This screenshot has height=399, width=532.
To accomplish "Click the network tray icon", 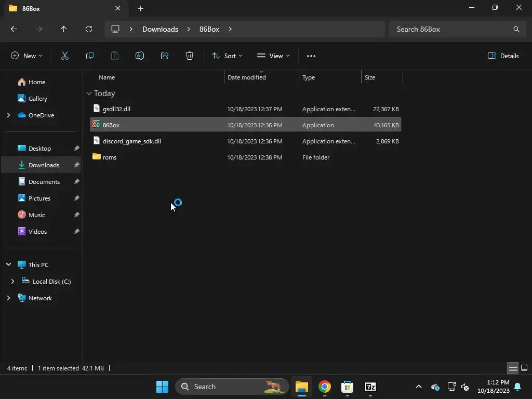I will tap(451, 387).
